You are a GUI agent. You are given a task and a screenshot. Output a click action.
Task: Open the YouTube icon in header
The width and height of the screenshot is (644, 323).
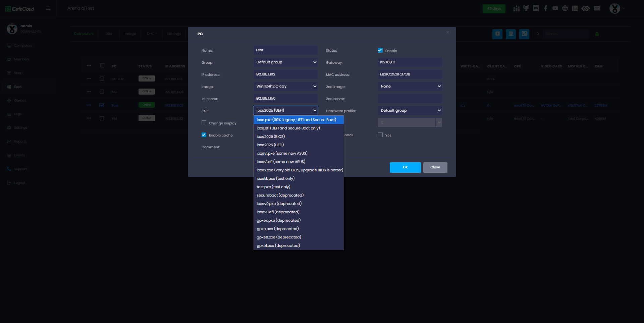pos(555,8)
